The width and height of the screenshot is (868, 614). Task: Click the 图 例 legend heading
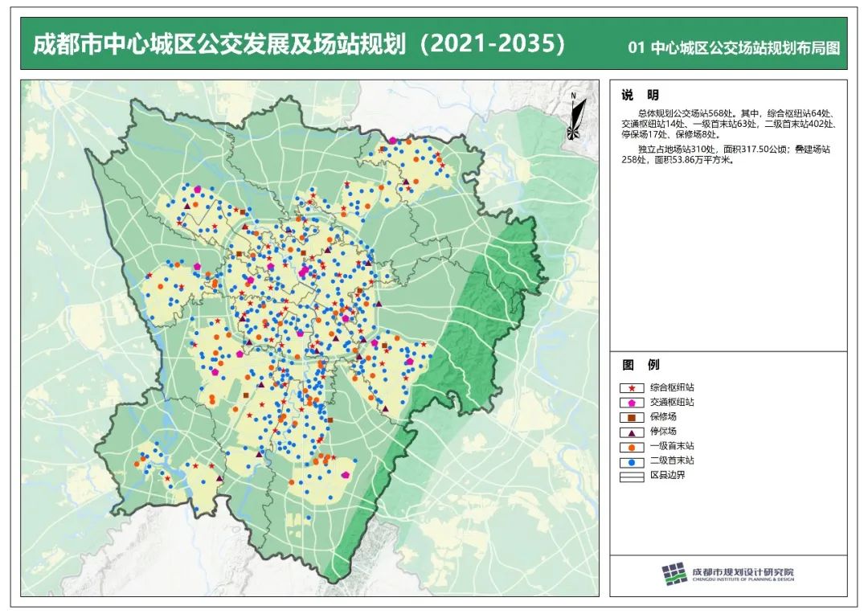tap(641, 364)
